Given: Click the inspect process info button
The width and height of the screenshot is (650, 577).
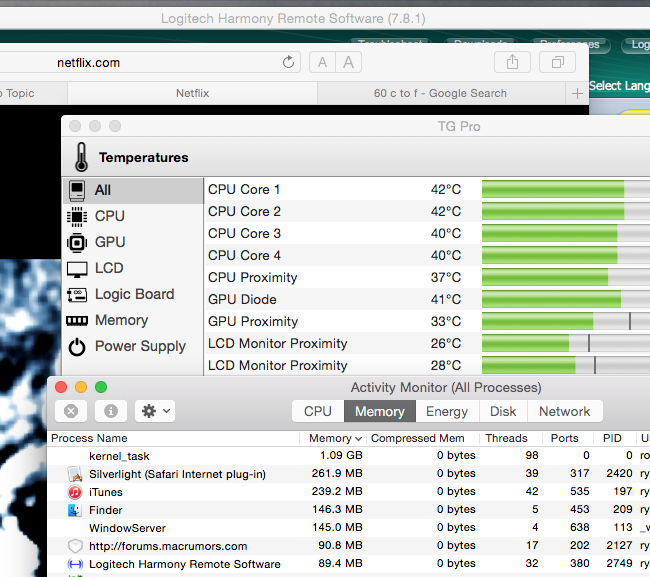Looking at the screenshot, I should (x=111, y=411).
